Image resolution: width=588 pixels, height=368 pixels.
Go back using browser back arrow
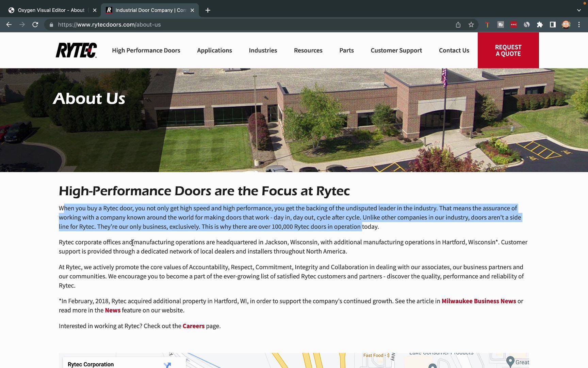pos(9,25)
